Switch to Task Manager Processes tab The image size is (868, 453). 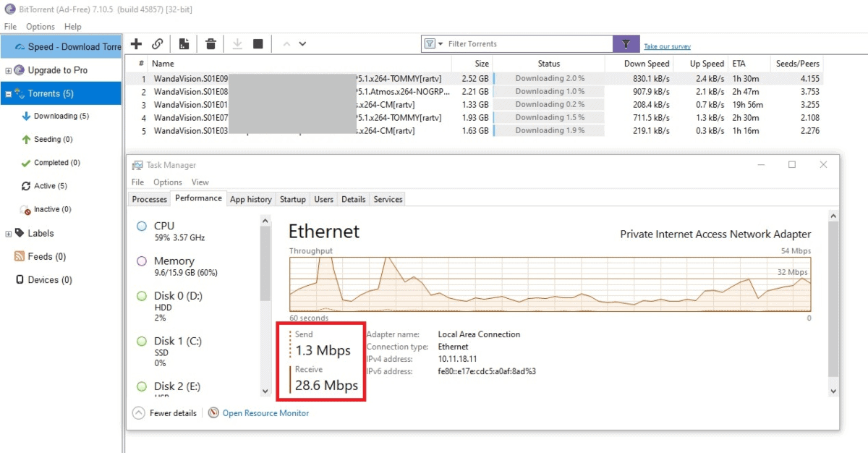click(150, 199)
